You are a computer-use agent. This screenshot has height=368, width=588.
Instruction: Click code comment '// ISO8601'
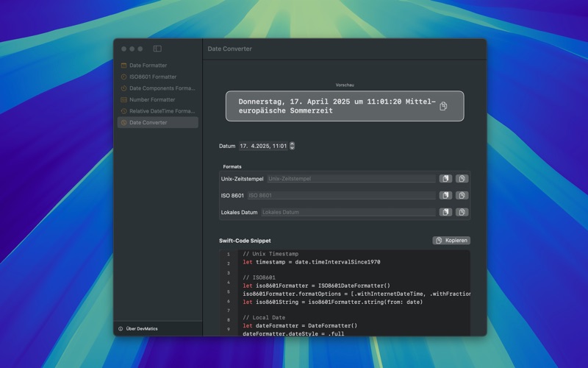[x=259, y=277]
